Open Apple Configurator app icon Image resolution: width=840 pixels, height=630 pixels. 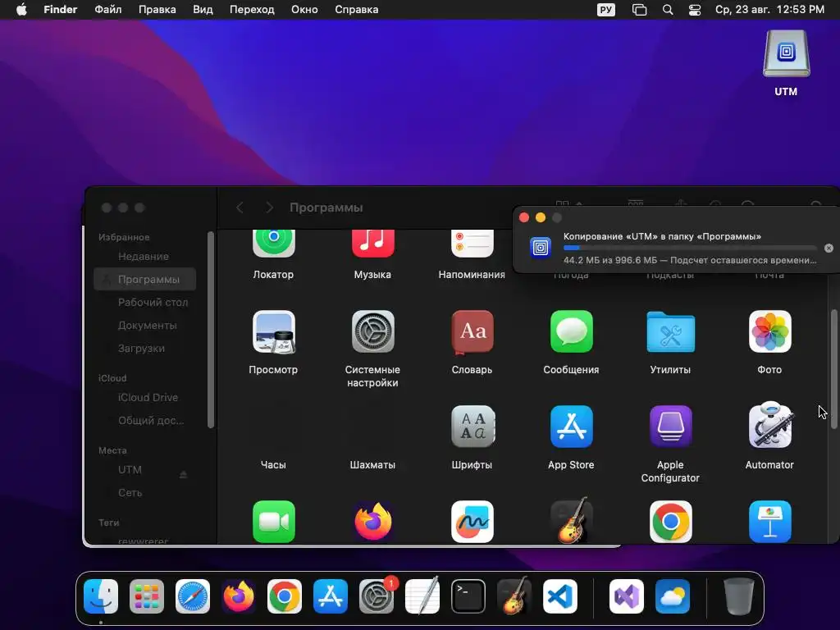pyautogui.click(x=670, y=427)
